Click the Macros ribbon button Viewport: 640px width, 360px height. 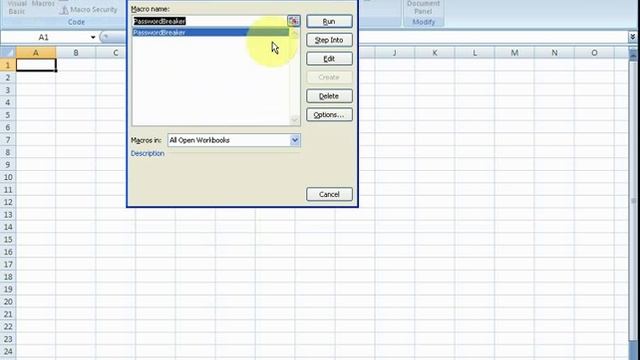(x=43, y=4)
